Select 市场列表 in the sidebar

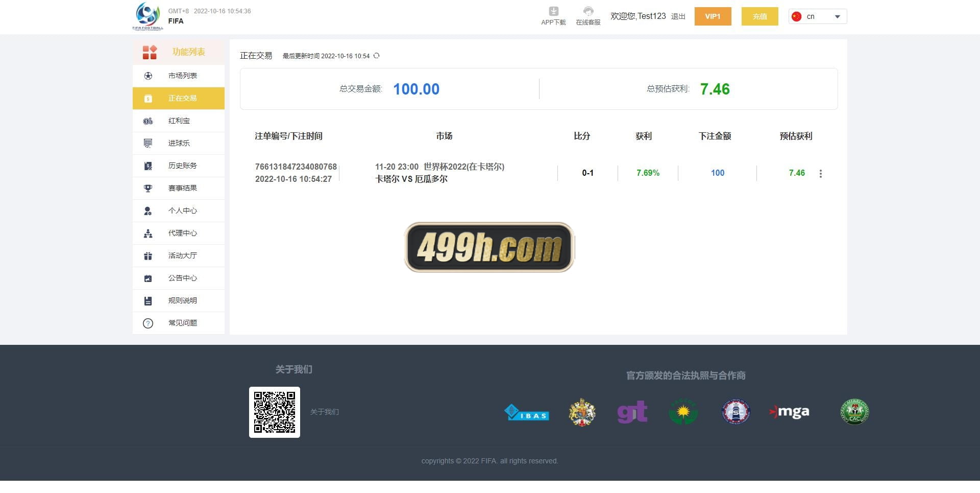[x=179, y=76]
